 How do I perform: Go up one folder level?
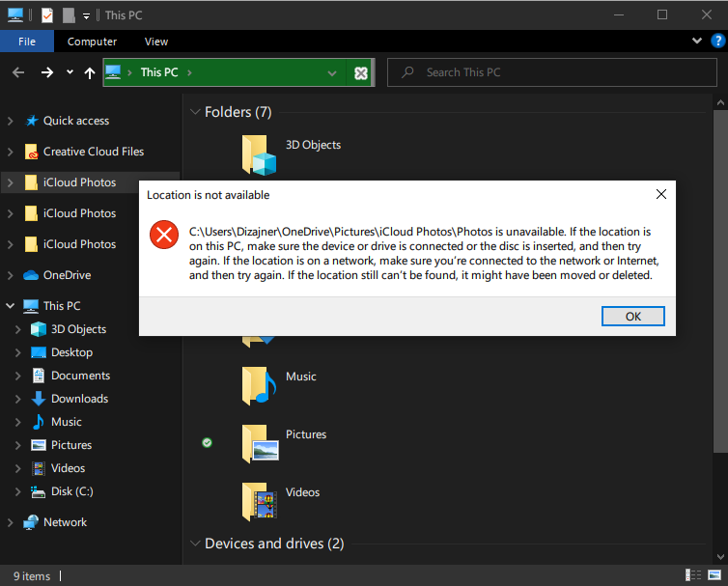[90, 72]
